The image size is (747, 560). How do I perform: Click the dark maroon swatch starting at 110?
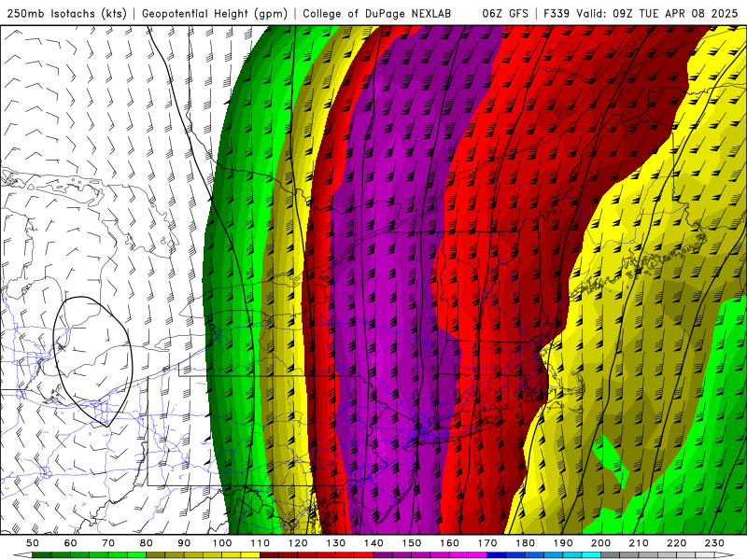(x=269, y=555)
